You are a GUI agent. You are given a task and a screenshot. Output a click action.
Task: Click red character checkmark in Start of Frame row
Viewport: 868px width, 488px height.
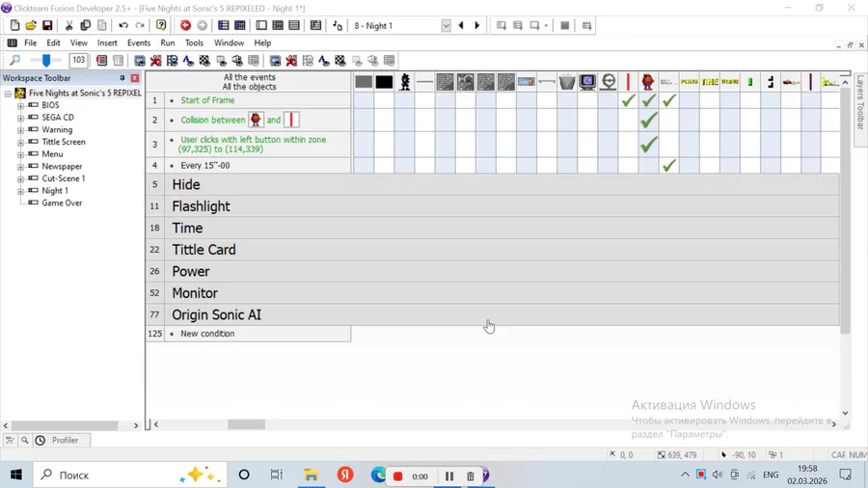(648, 100)
